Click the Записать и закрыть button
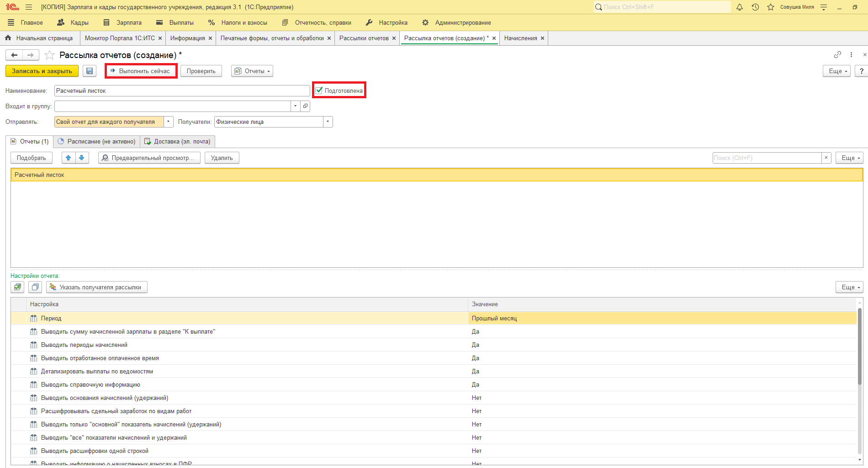 42,71
